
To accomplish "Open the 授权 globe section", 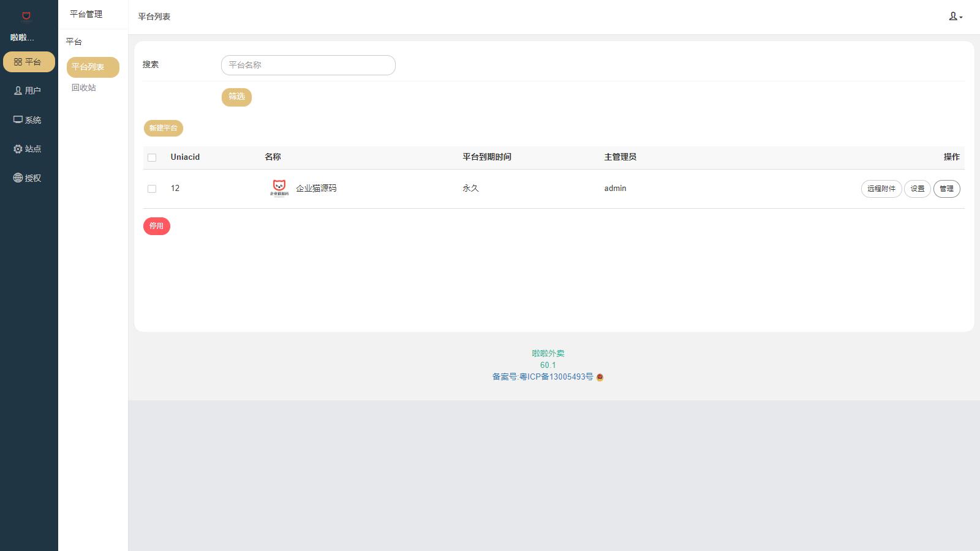I will [x=28, y=178].
